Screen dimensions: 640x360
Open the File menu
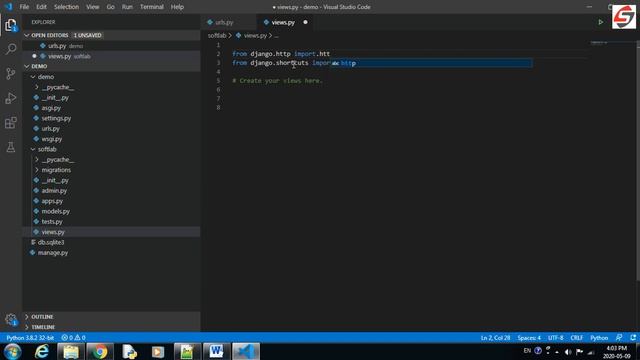point(24,7)
